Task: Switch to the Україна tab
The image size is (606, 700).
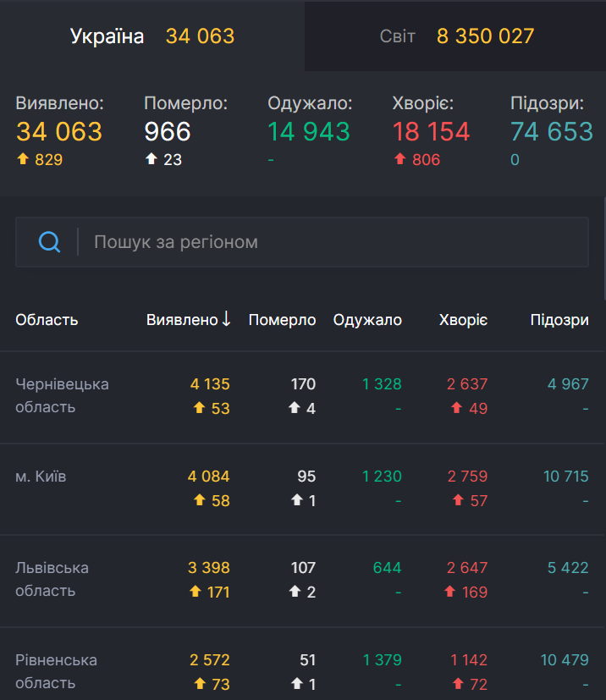Action: (152, 36)
